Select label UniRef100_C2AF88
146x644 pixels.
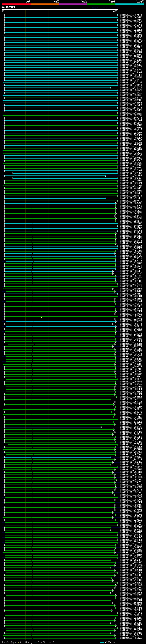pyautogui.click(x=131, y=319)
